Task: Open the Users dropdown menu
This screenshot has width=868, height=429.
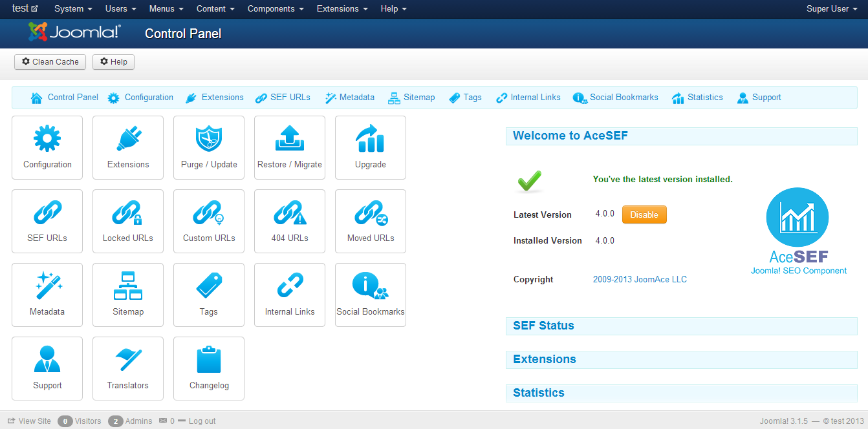Action: point(121,9)
